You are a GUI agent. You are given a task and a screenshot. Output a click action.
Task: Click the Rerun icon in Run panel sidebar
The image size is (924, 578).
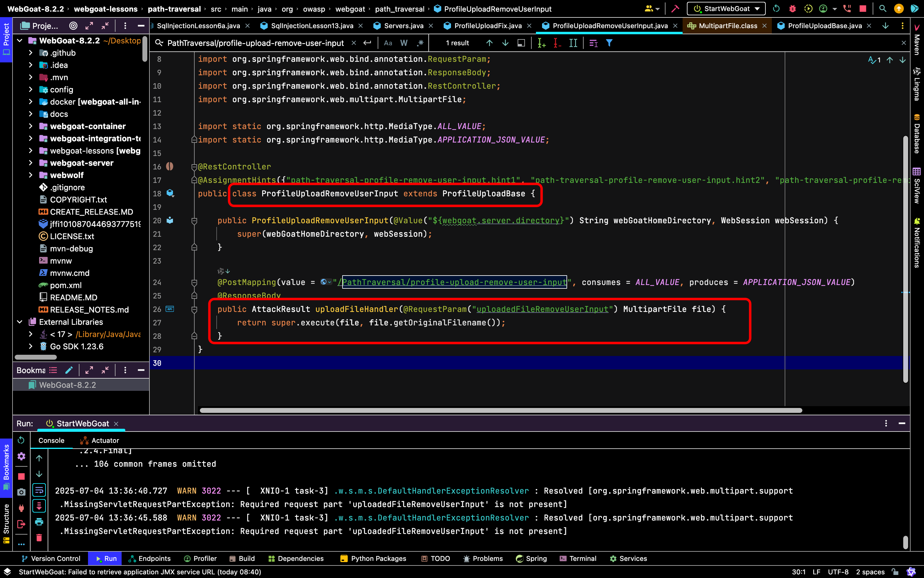click(21, 440)
